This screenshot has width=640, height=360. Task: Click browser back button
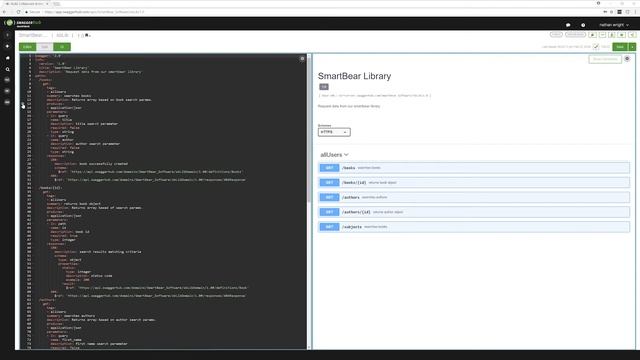pyautogui.click(x=4, y=12)
